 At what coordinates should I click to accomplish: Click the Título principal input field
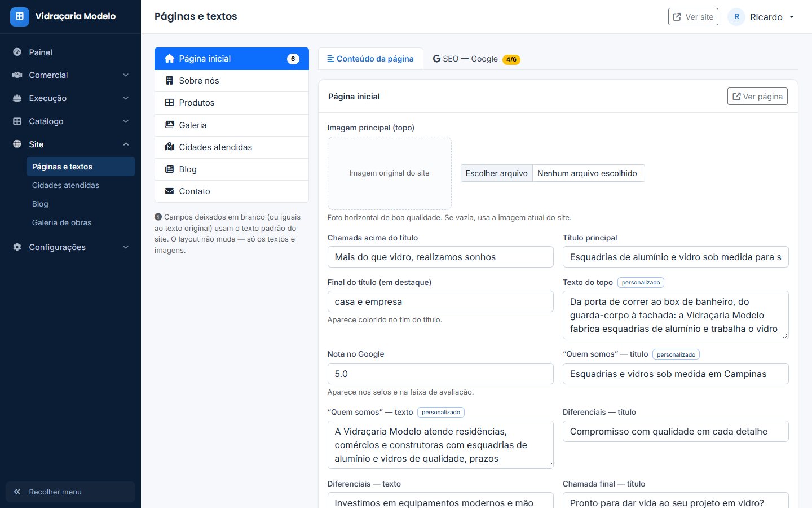pyautogui.click(x=676, y=257)
